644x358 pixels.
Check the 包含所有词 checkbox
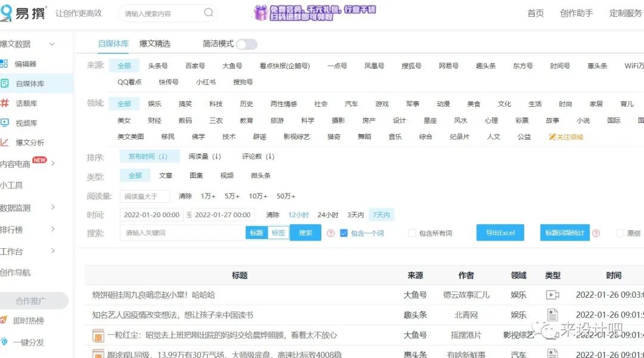pos(411,233)
